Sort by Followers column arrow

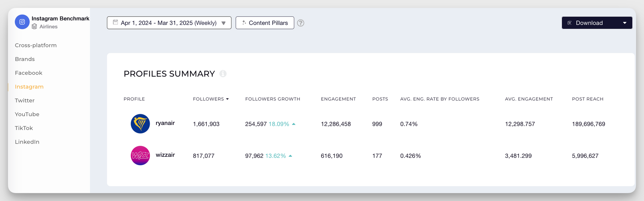[x=227, y=99]
